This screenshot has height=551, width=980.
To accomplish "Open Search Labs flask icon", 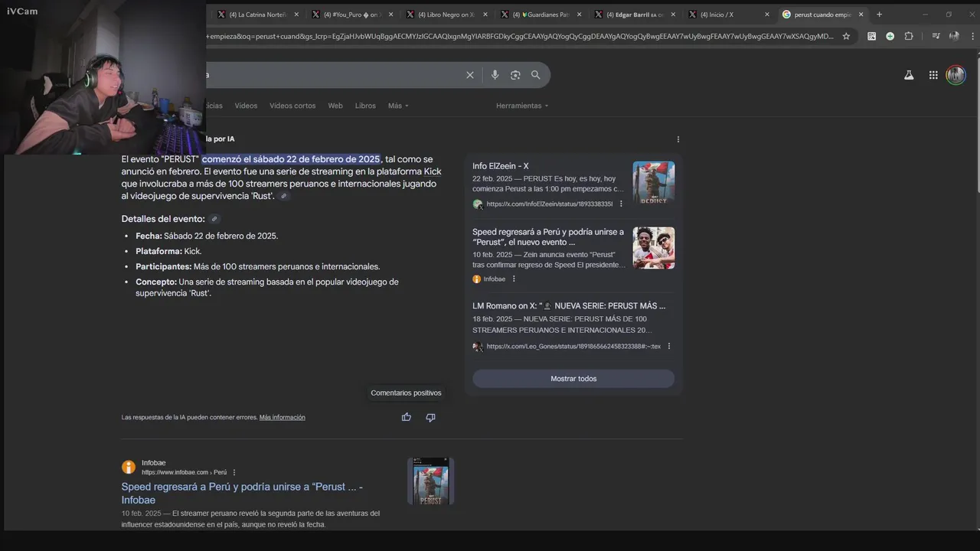I will [909, 75].
